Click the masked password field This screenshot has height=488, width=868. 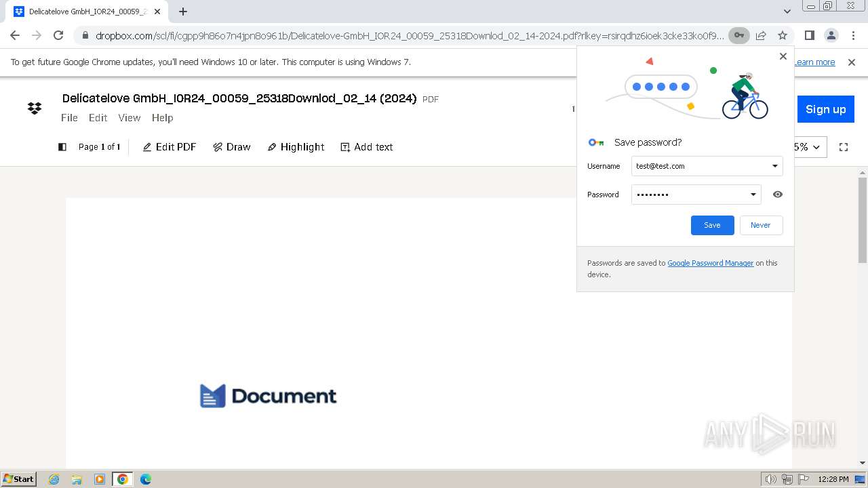[696, 195]
